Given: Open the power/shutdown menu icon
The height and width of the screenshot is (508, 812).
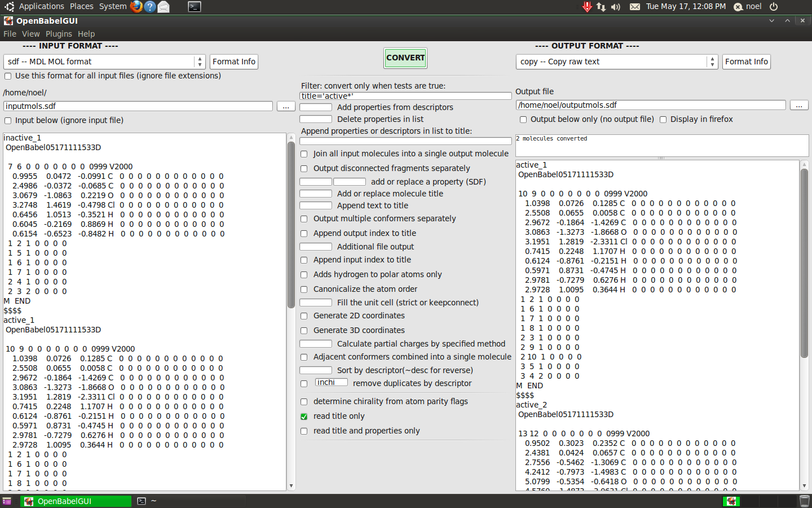Looking at the screenshot, I should point(774,7).
